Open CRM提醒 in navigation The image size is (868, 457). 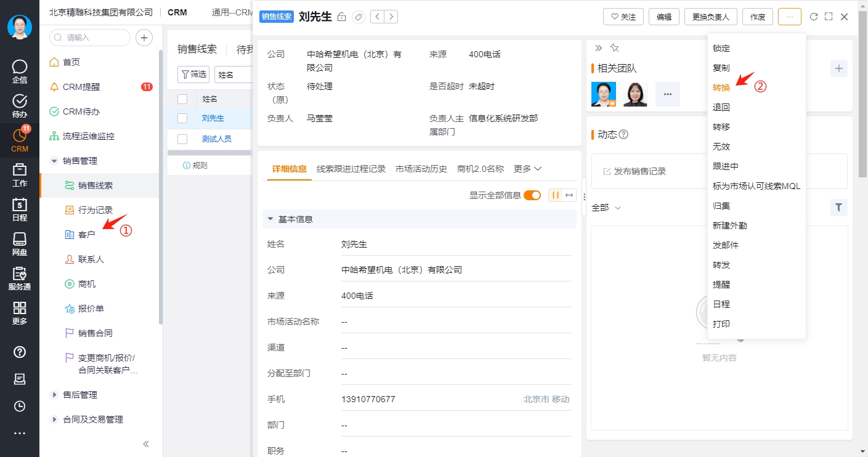[81, 87]
